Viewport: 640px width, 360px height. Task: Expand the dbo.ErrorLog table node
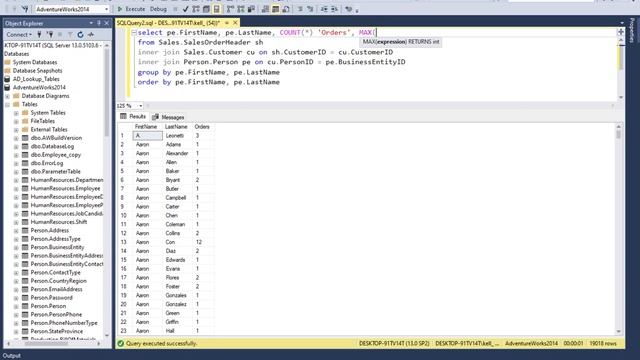pos(16,163)
